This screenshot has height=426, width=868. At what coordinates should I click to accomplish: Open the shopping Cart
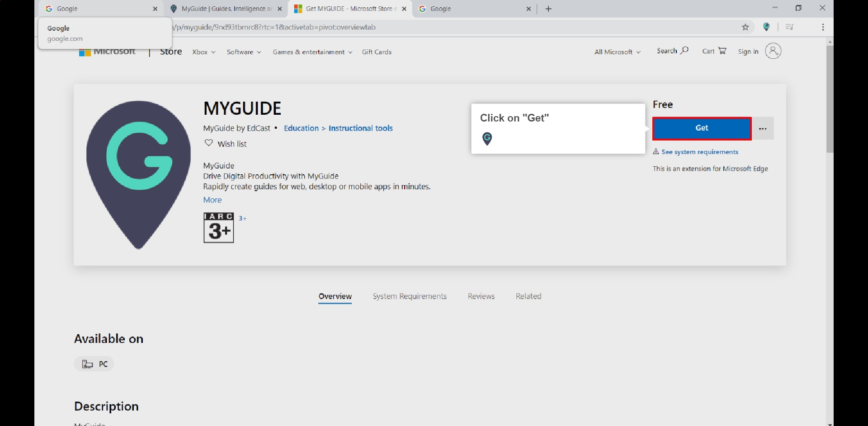click(x=714, y=51)
